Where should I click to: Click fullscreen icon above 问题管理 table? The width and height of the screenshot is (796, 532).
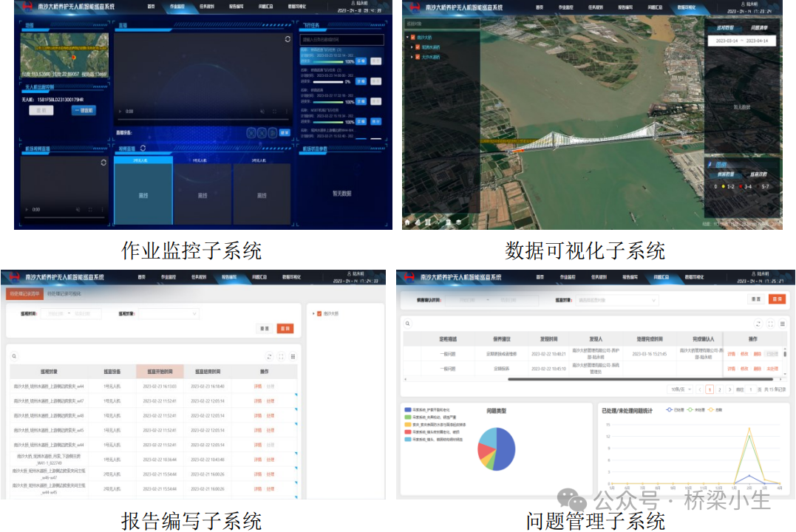pyautogui.click(x=771, y=324)
